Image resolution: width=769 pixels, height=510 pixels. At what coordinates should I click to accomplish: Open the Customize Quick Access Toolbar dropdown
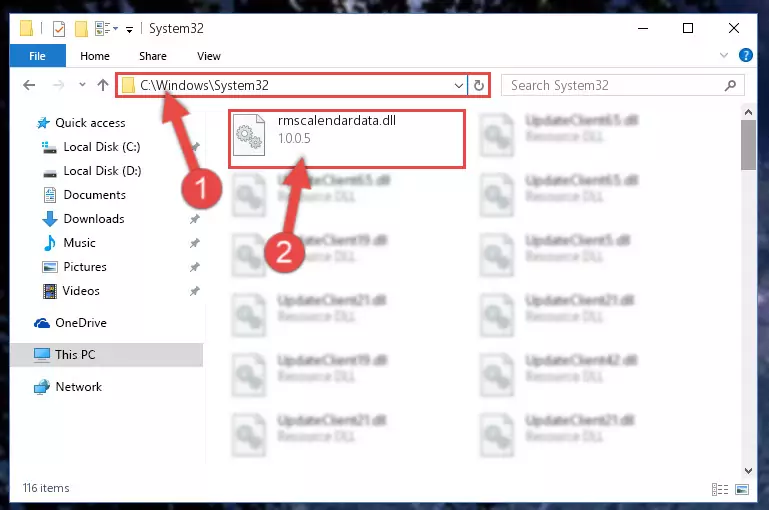pyautogui.click(x=129, y=30)
